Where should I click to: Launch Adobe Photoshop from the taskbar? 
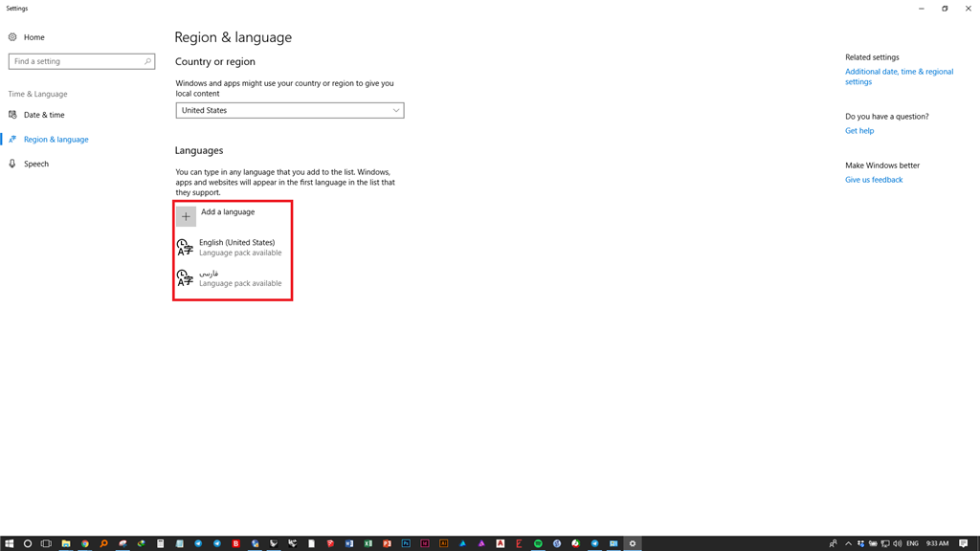click(406, 543)
